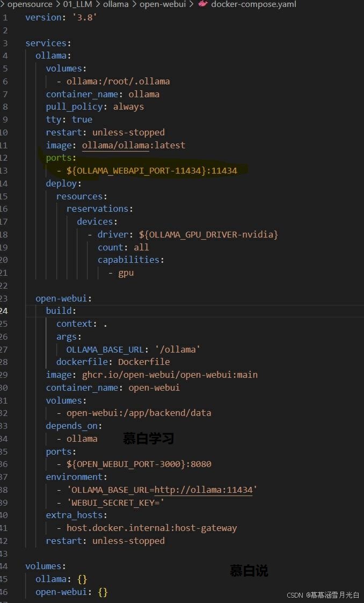Click the pull_policy: always line
This screenshot has width=364, height=603.
(x=95, y=106)
